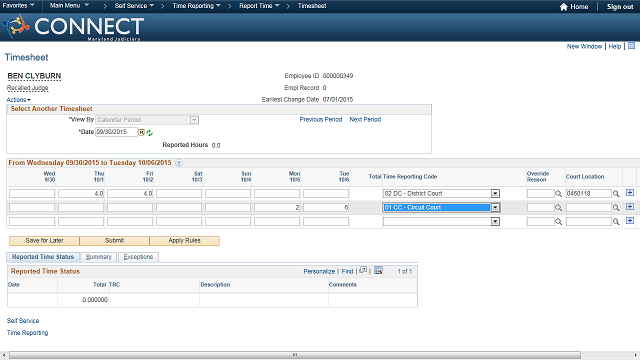Click Tuesday hours field in Circuit Court row
Image resolution: width=640 pixels, height=360 pixels.
326,207
